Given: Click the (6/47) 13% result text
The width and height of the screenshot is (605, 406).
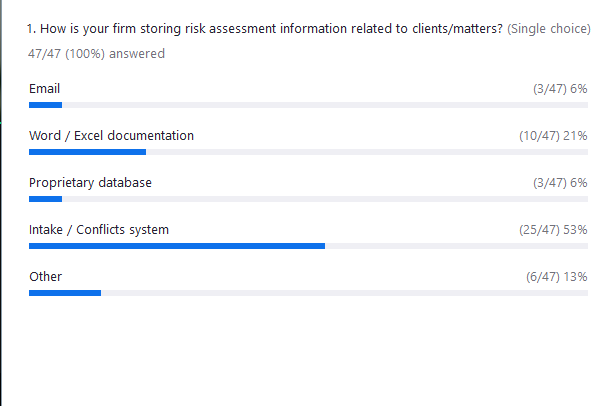Looking at the screenshot, I should coord(557,277).
